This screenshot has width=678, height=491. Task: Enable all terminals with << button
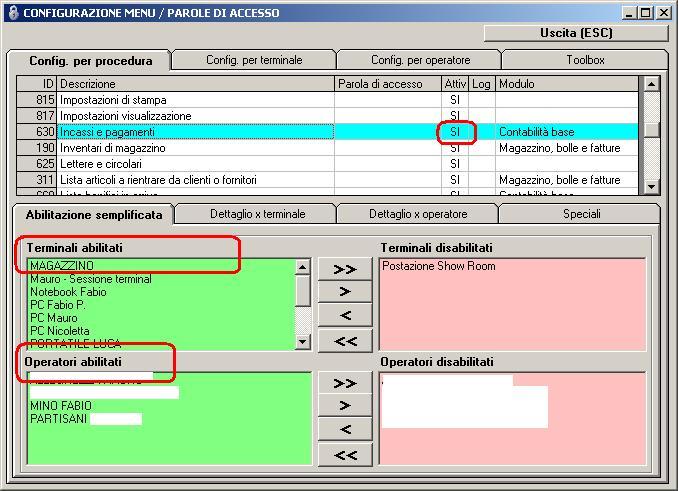point(345,341)
